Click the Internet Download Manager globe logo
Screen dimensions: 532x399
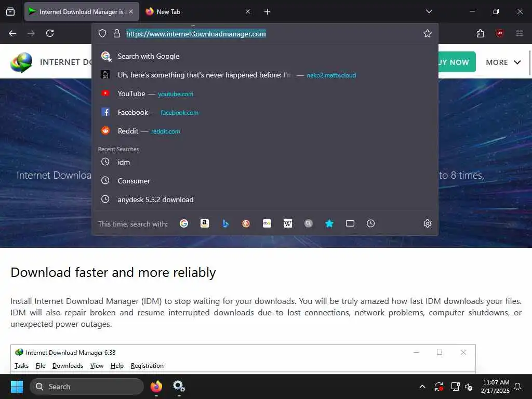coord(21,62)
